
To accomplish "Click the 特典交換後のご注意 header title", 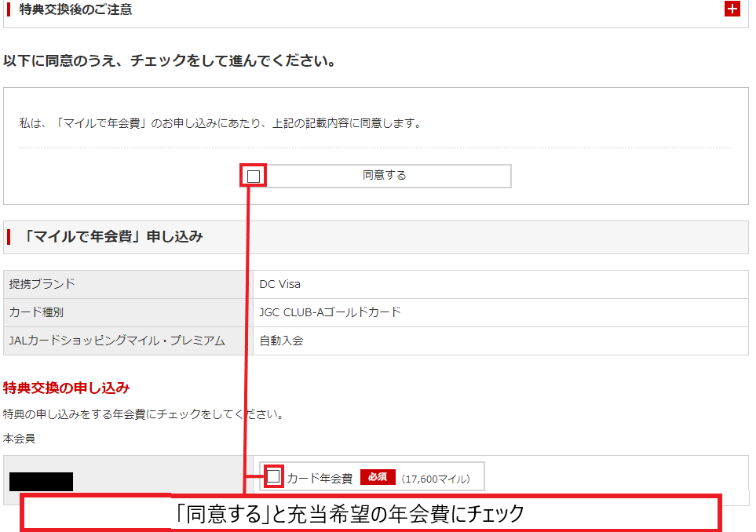I will [x=75, y=9].
